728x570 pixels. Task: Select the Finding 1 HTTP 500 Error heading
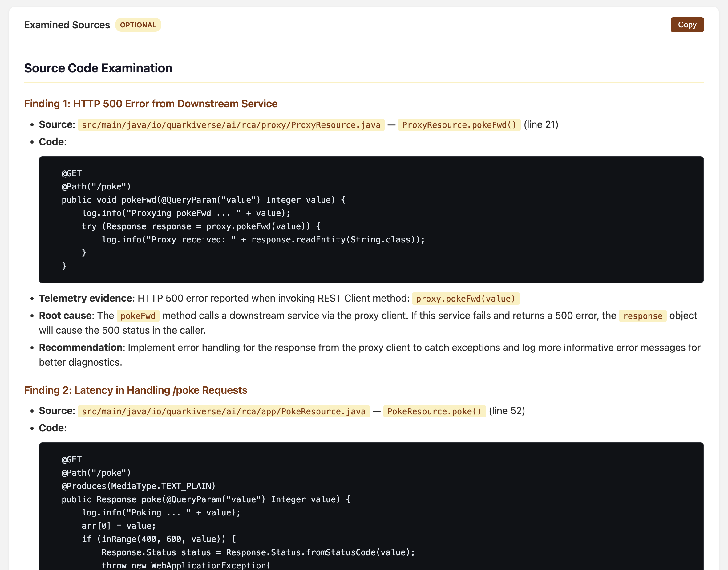[x=151, y=104]
